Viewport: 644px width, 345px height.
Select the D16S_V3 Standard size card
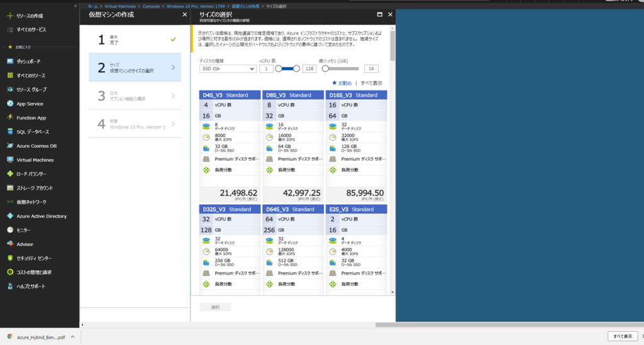pyautogui.click(x=357, y=146)
